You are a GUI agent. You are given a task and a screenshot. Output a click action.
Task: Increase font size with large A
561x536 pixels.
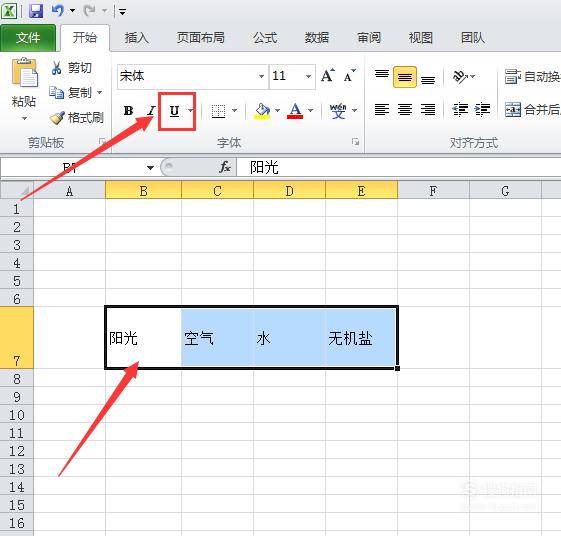[x=328, y=75]
